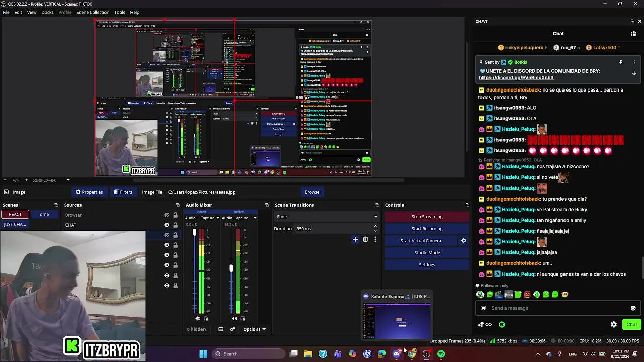Show the hidden Browser source

[167, 215]
